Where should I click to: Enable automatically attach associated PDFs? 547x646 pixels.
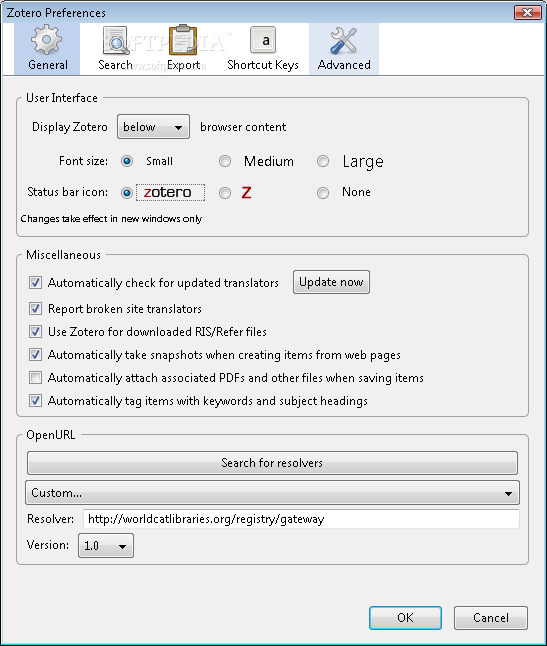tap(35, 378)
